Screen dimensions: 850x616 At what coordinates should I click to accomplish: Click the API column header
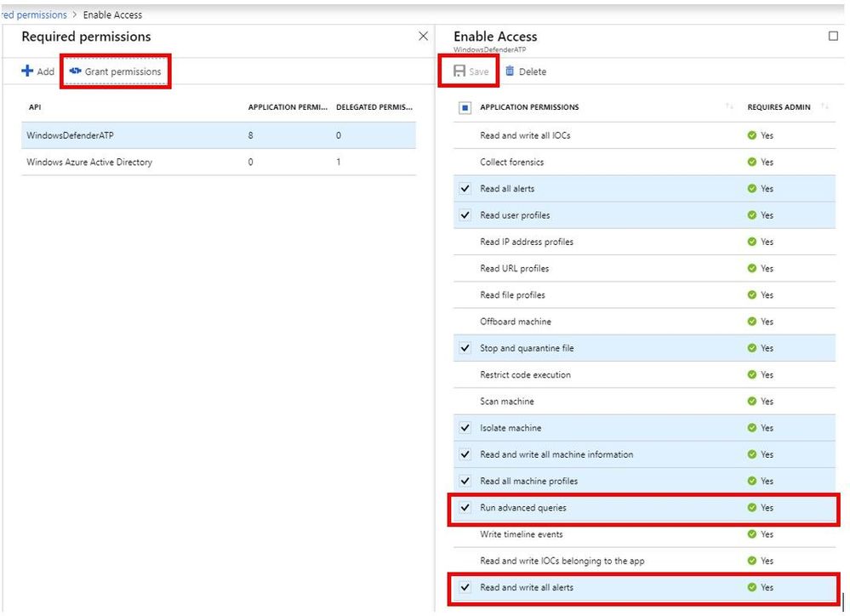[35, 107]
